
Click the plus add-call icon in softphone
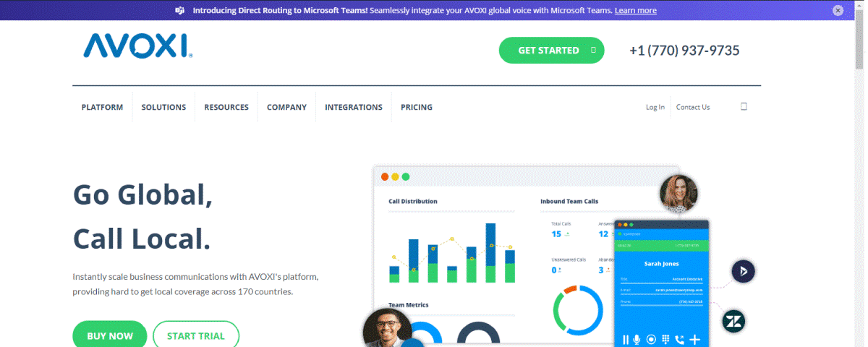(694, 340)
